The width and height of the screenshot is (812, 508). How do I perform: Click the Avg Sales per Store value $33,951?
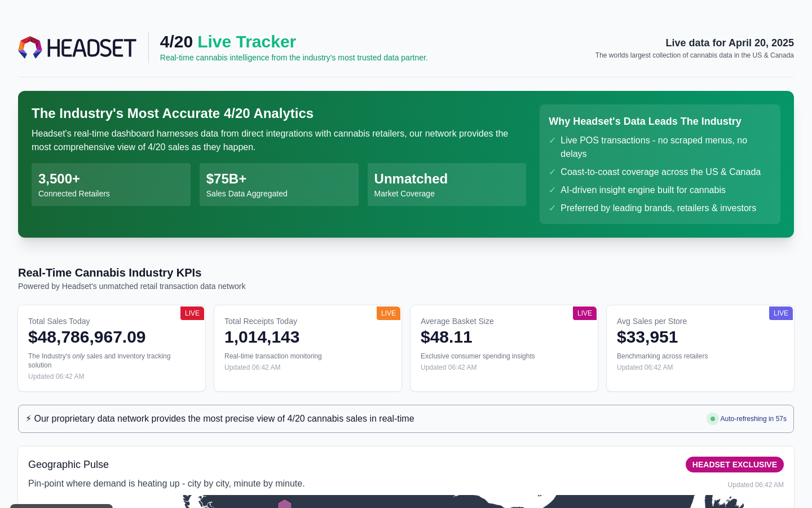pyautogui.click(x=647, y=337)
